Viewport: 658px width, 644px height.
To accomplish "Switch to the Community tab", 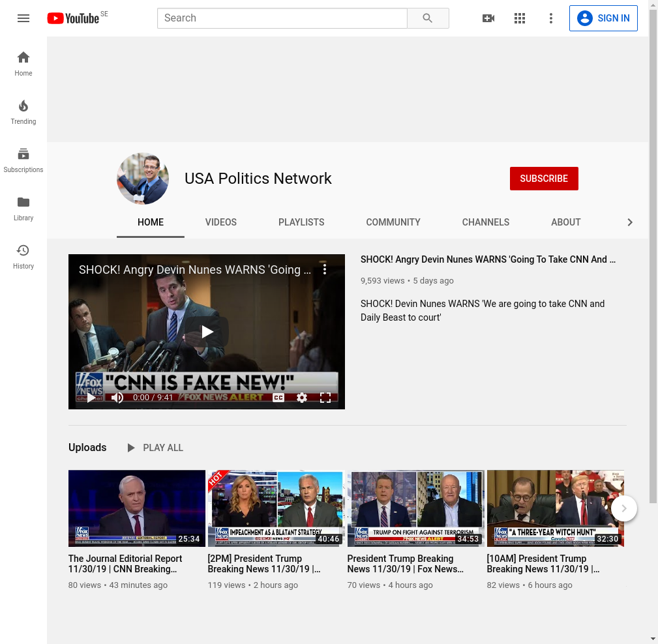I will (393, 222).
